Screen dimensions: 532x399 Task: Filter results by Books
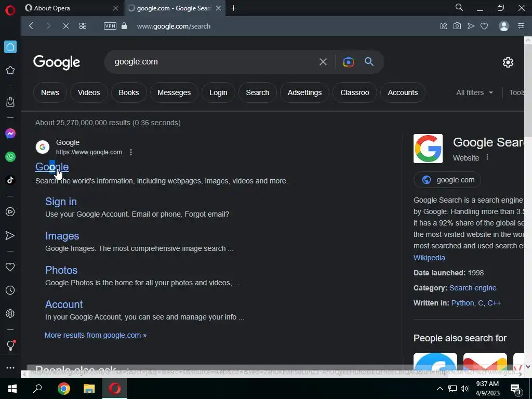pos(129,92)
